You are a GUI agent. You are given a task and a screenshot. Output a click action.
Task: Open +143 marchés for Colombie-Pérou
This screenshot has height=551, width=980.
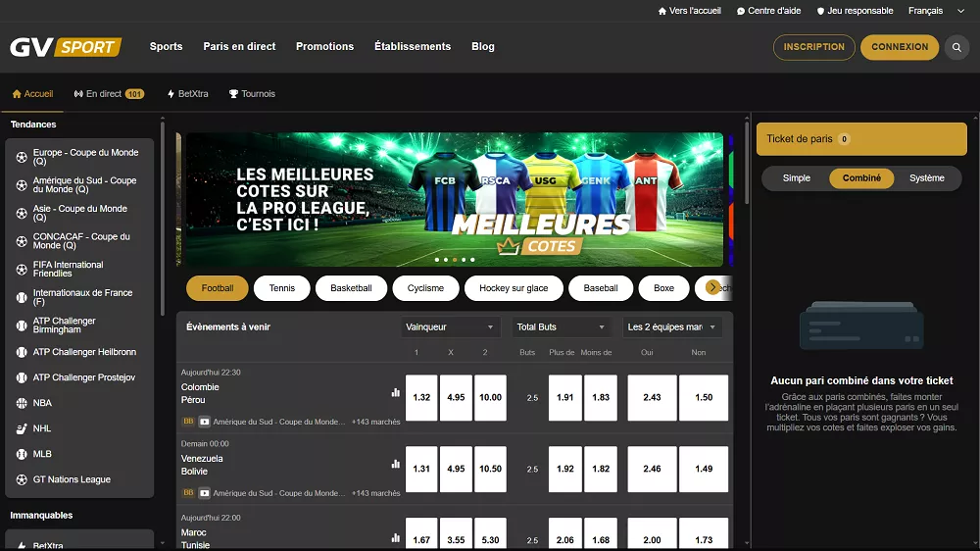[375, 423]
